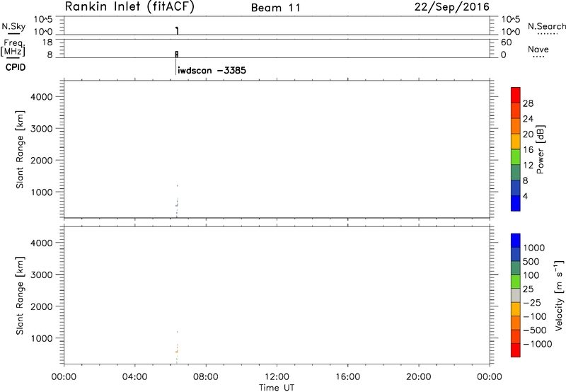Screen dimensions: 566x392
Task: Click 'Slant Range [km]' label of the power panel
Action: 20,149
